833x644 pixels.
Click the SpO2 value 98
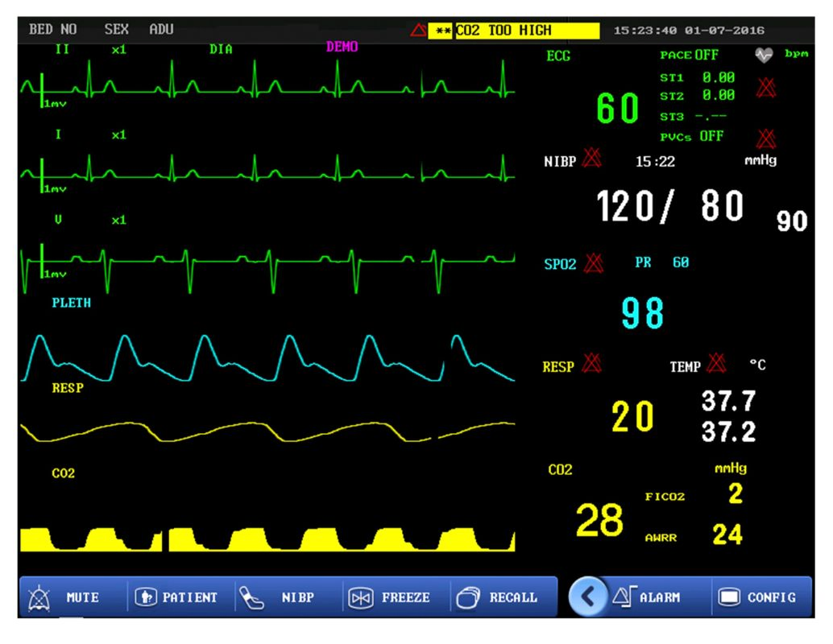tap(642, 313)
